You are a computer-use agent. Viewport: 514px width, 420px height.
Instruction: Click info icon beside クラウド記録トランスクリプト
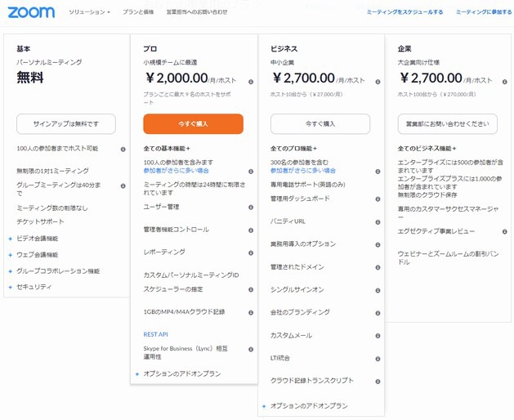tap(378, 382)
